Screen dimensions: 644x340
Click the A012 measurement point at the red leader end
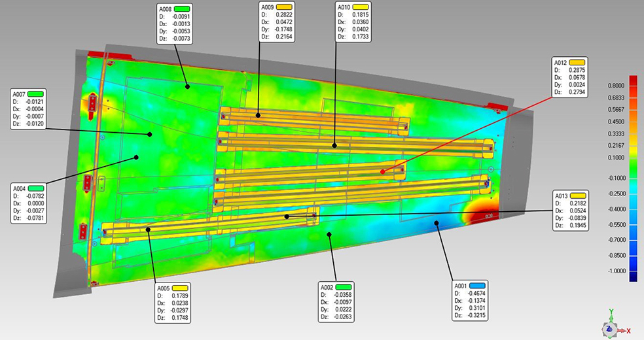(x=384, y=171)
